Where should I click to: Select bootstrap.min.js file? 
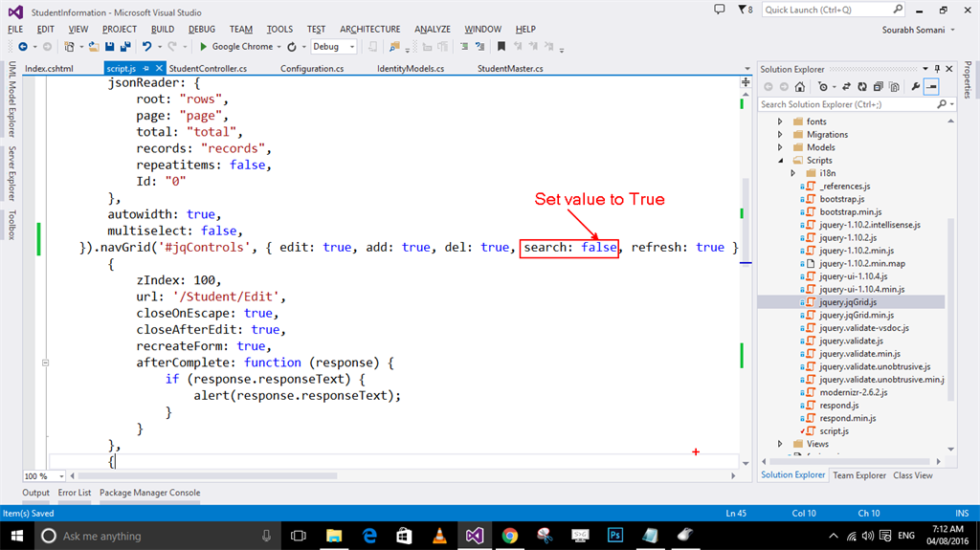(850, 212)
